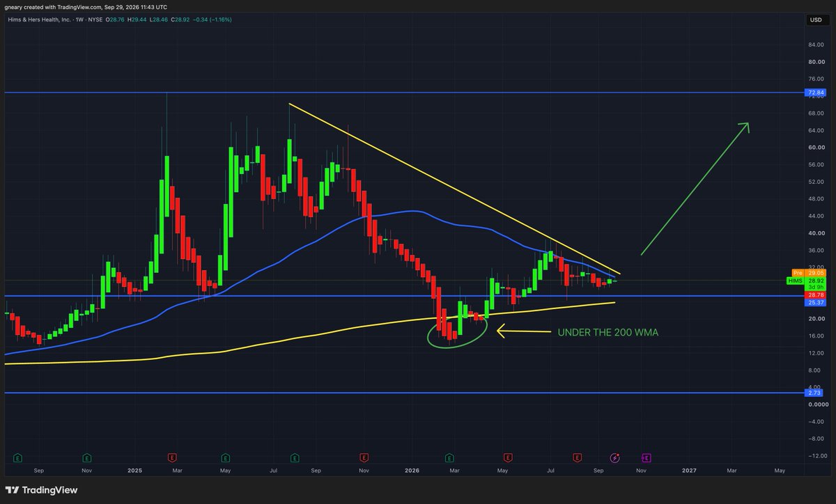Click red earnings marker above May 2026 label
This screenshot has width=836, height=504.
click(508, 457)
